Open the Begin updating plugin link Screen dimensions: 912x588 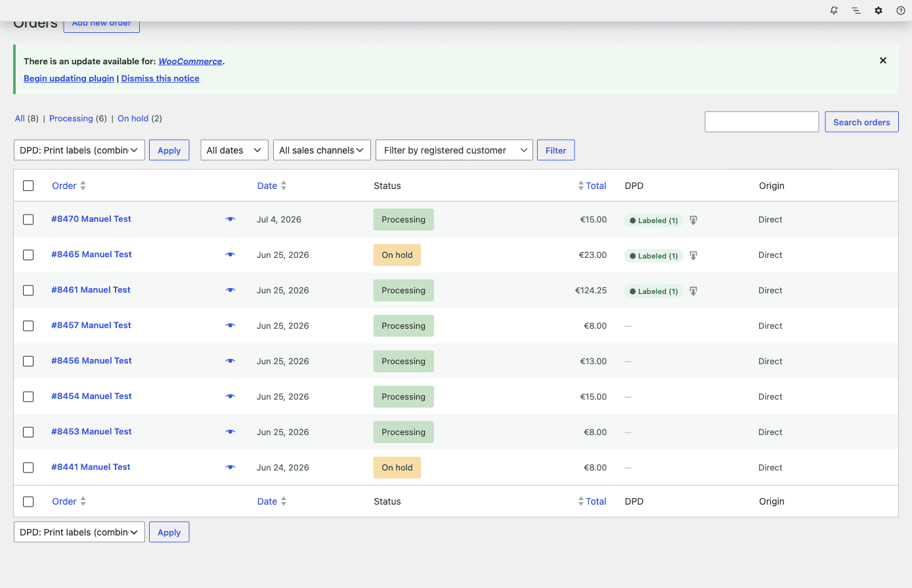[x=69, y=78]
